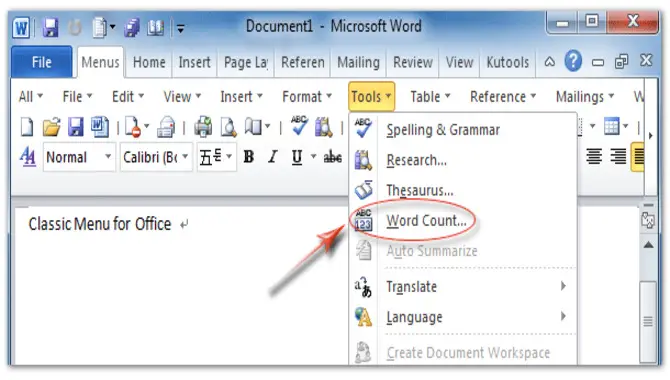Minimize the ribbon with the caret icon
Image resolution: width=670 pixels, height=380 pixels.
tap(550, 62)
